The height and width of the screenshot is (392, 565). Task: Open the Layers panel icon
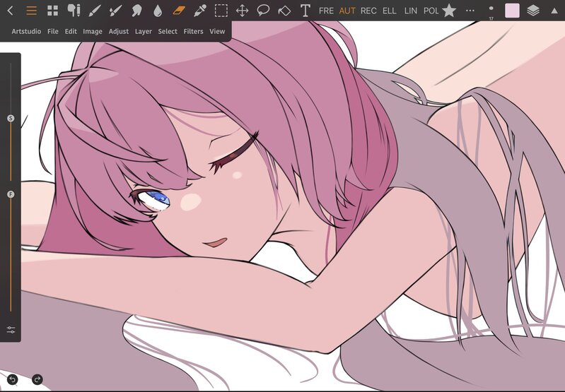pos(533,11)
